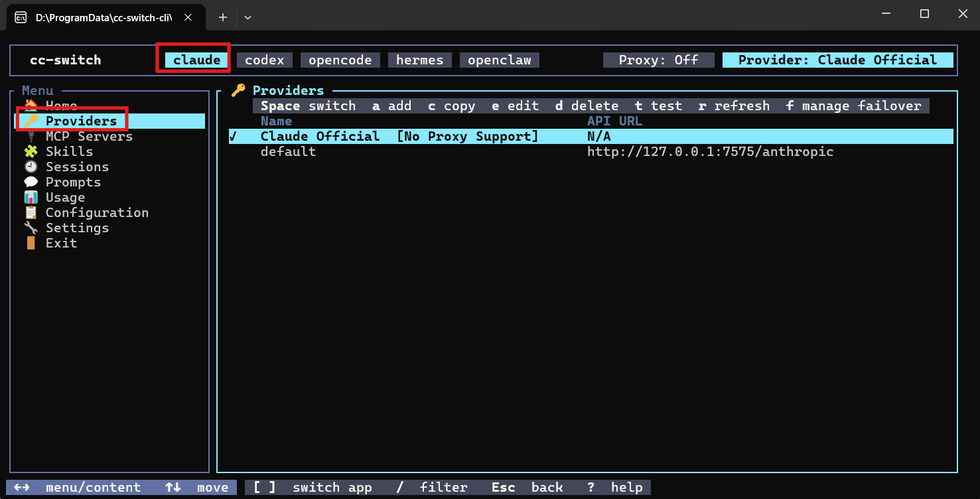Click the '? help' hint
The width and height of the screenshot is (980, 499).
pyautogui.click(x=615, y=487)
